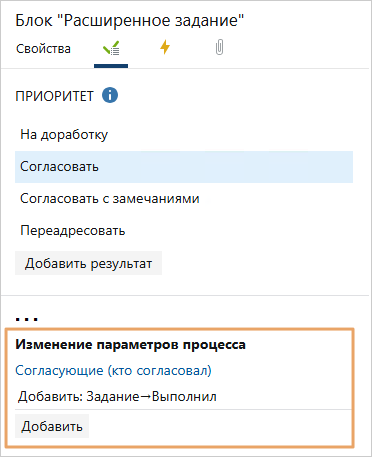Switch to the Свойства tab

pyautogui.click(x=43, y=49)
